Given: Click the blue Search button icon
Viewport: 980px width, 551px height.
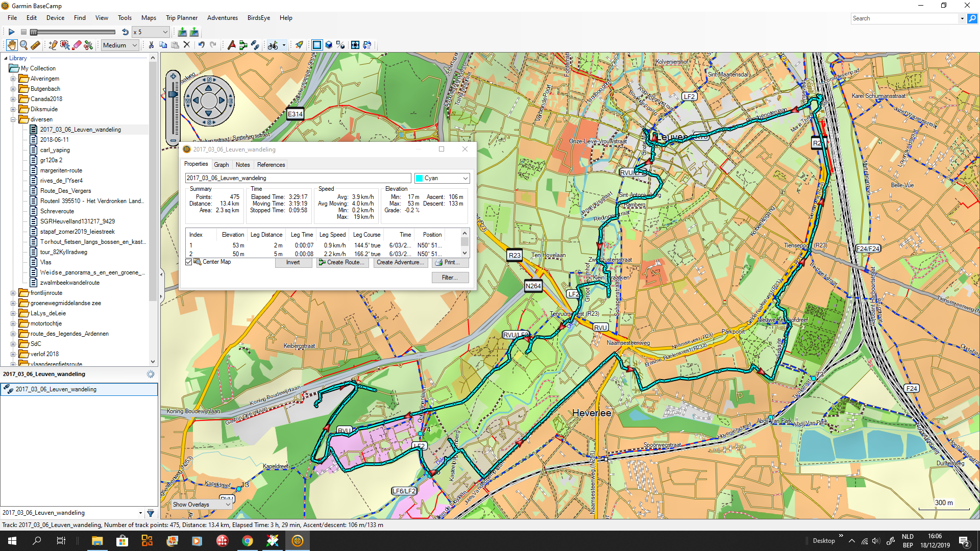Looking at the screenshot, I should [972, 18].
